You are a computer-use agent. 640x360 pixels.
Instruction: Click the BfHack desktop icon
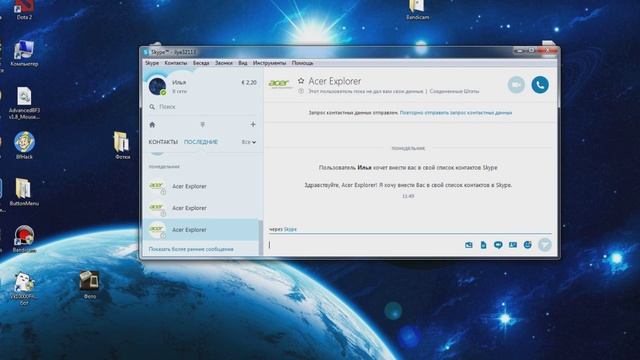(x=24, y=145)
